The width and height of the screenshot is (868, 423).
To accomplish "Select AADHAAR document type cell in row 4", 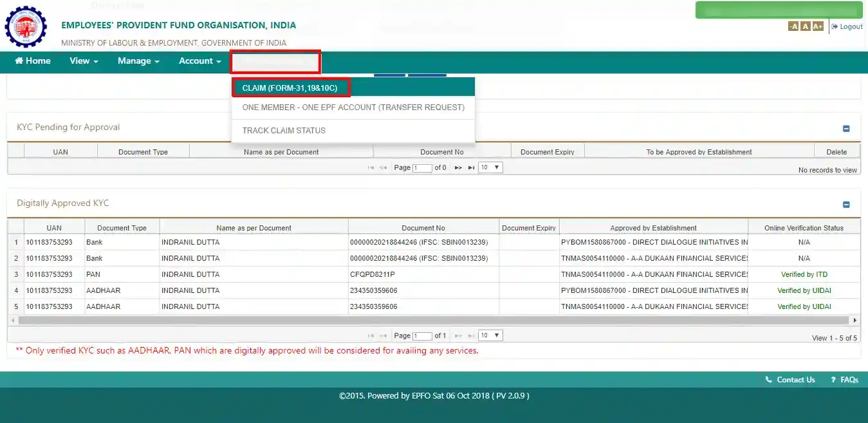I will (122, 290).
